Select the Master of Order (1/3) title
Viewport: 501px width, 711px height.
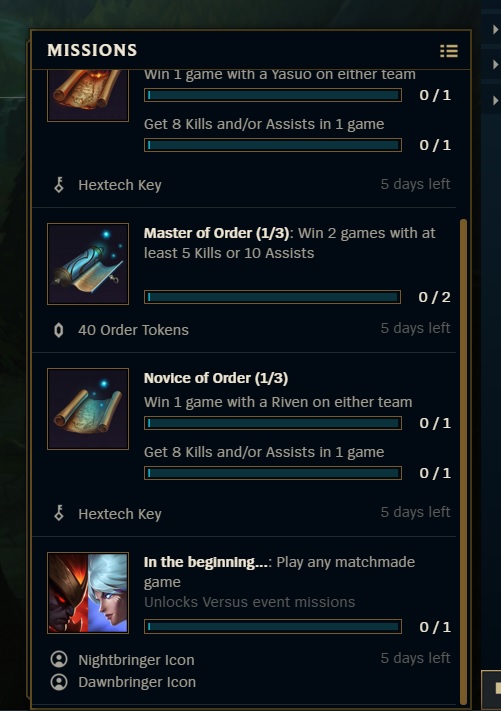coord(217,233)
